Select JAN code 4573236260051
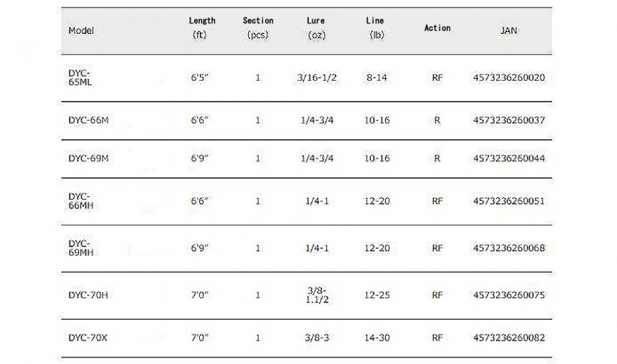The width and height of the screenshot is (617, 364). [x=509, y=201]
